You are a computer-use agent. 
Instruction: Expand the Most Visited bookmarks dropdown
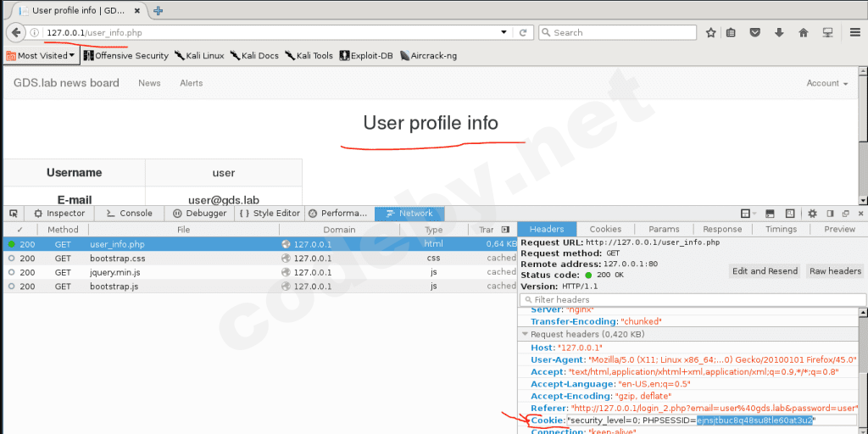click(x=41, y=55)
